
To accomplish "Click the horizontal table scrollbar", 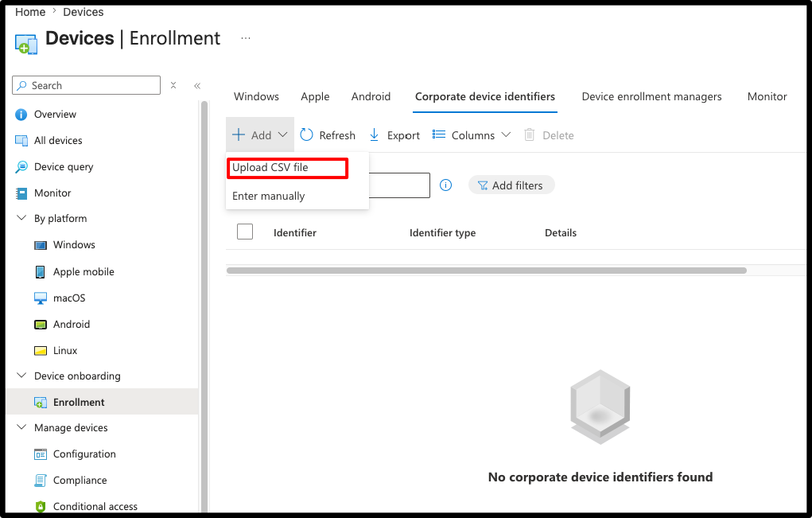I will [486, 271].
